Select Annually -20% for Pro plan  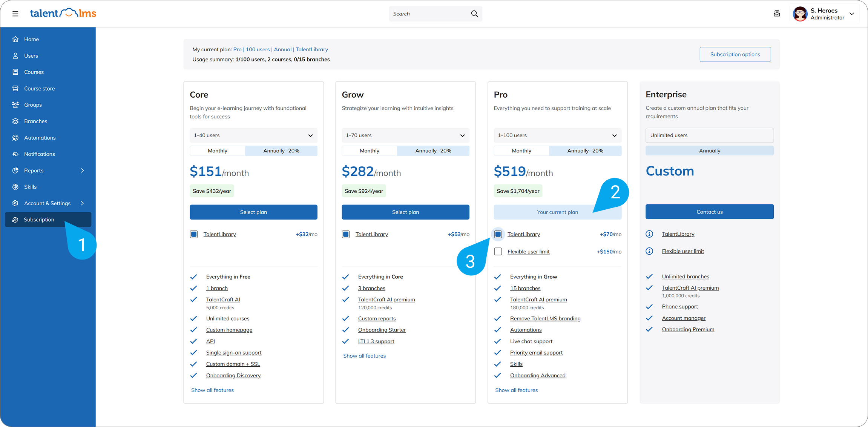point(585,151)
